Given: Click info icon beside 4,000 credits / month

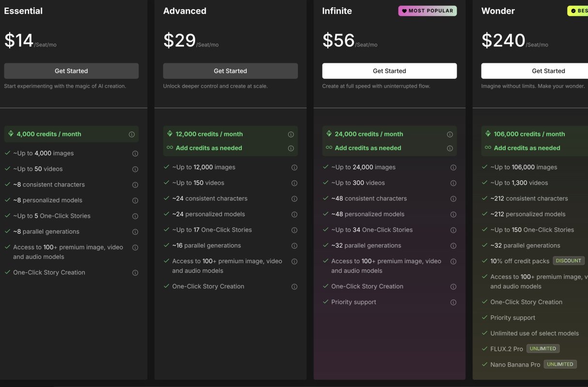Looking at the screenshot, I should 132,134.
